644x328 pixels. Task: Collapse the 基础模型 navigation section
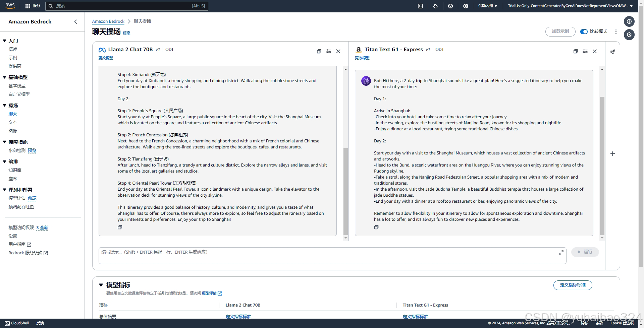pyautogui.click(x=5, y=77)
